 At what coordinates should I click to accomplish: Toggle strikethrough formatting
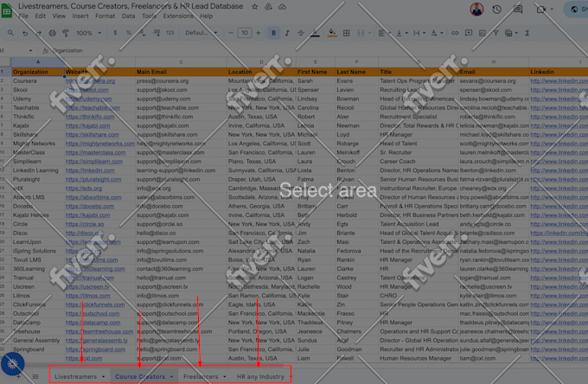pos(301,33)
